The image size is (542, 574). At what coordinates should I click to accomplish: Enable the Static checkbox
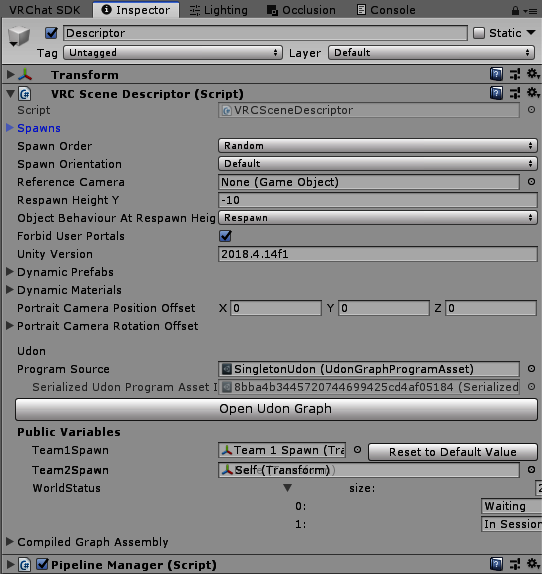pos(479,33)
